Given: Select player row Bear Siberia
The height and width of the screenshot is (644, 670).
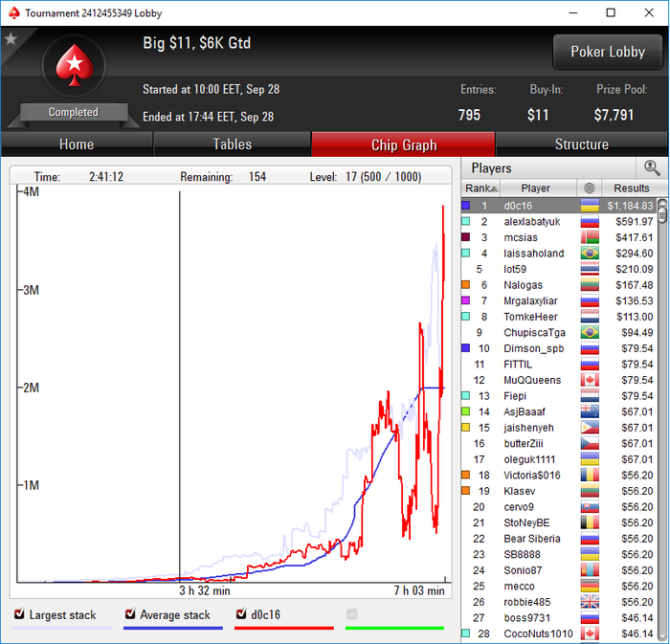Looking at the screenshot, I should tap(559, 539).
